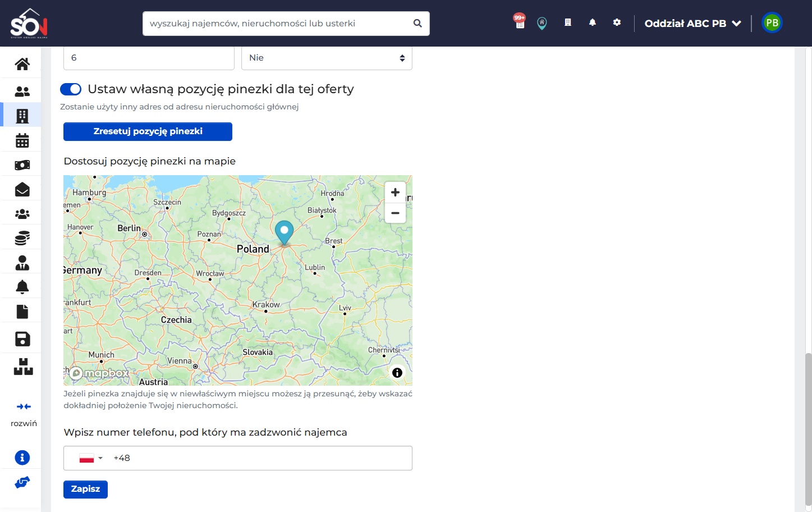Click the search magnifier icon
Image resolution: width=812 pixels, height=512 pixels.
pyautogui.click(x=418, y=24)
